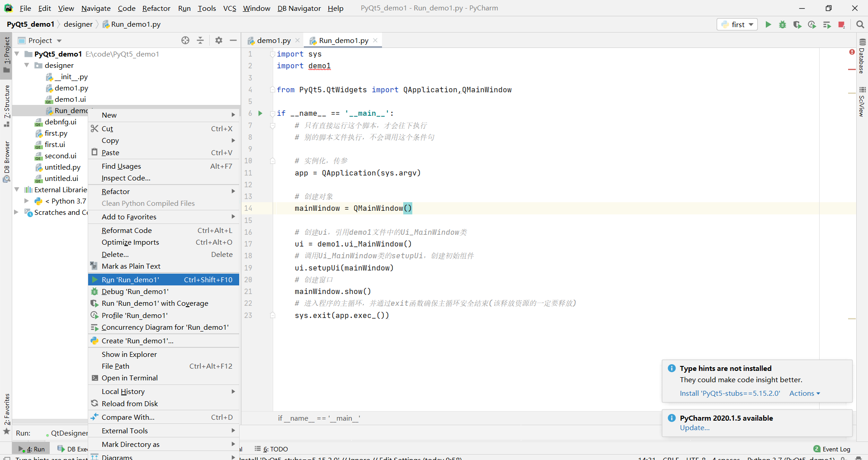
Task: Close the demo1.py editor tab
Action: [297, 40]
